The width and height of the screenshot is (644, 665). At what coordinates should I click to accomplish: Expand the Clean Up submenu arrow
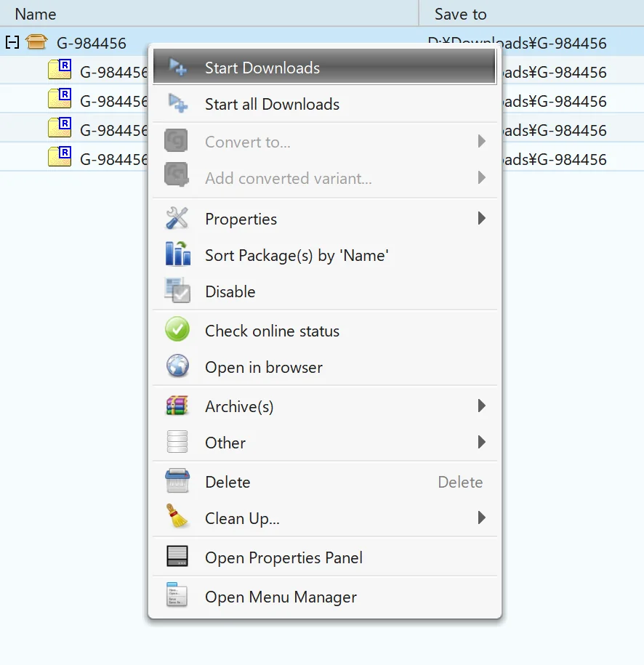point(481,518)
